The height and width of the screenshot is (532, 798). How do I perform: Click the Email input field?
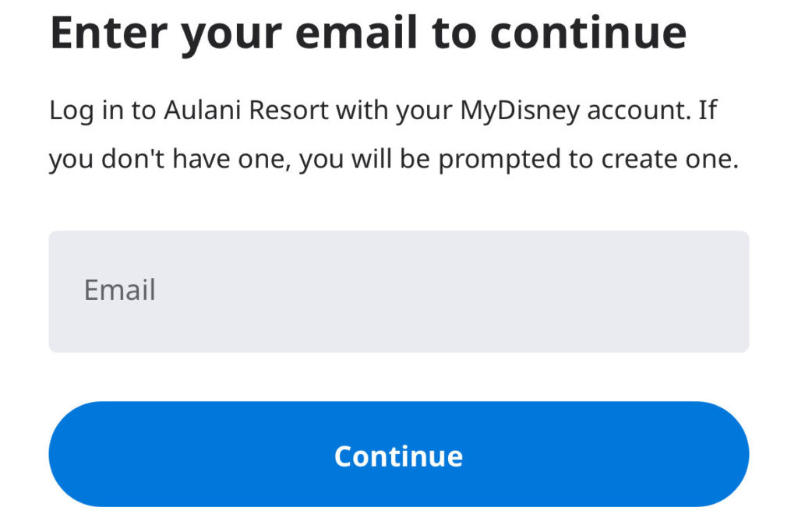pyautogui.click(x=398, y=291)
